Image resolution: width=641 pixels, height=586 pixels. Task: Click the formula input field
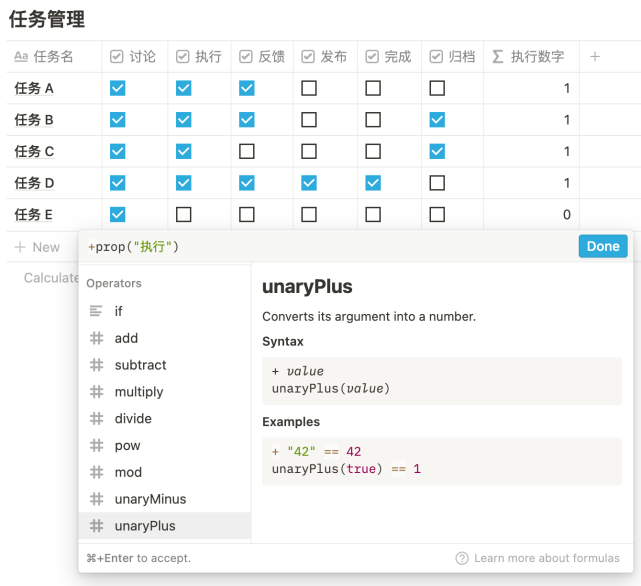330,246
